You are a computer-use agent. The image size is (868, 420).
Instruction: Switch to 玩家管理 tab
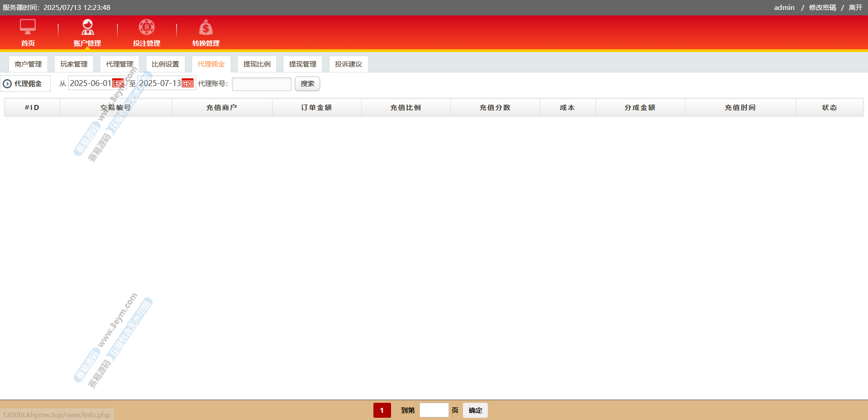click(x=74, y=64)
